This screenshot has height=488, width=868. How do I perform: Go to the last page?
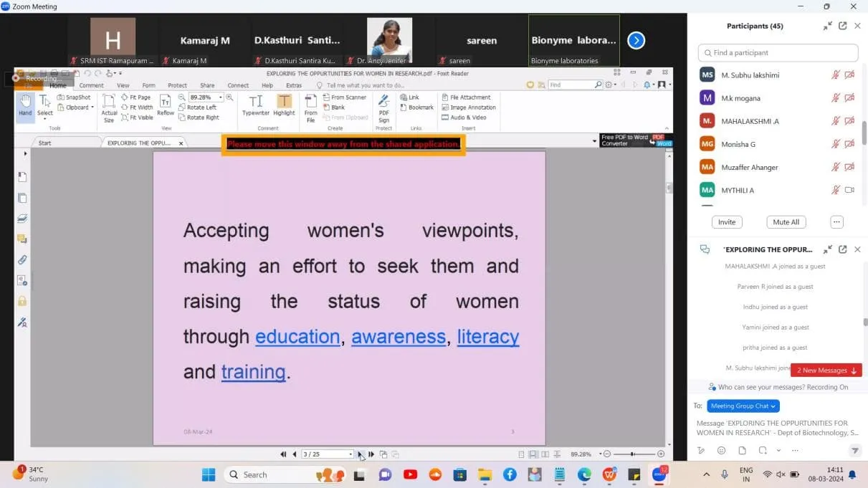(371, 454)
